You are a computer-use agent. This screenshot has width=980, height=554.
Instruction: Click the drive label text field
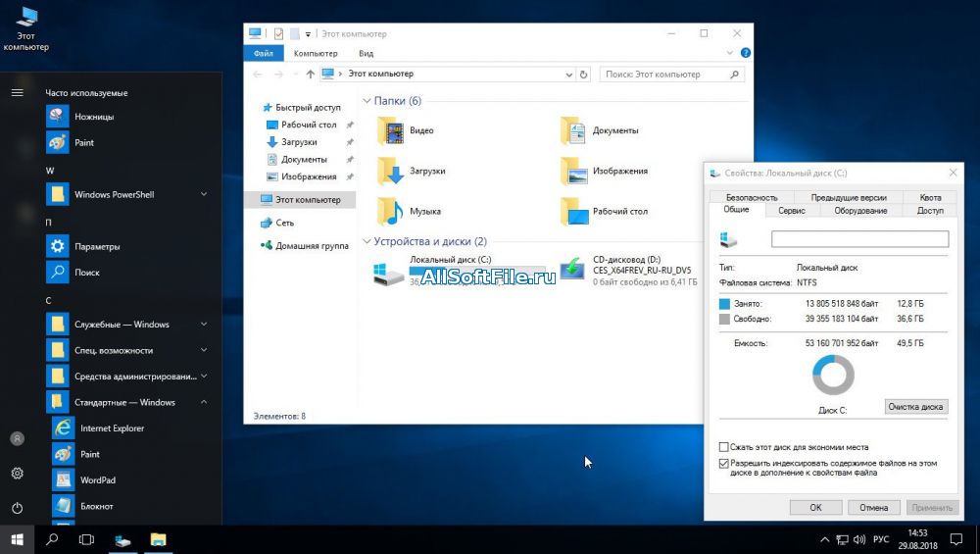pos(859,239)
